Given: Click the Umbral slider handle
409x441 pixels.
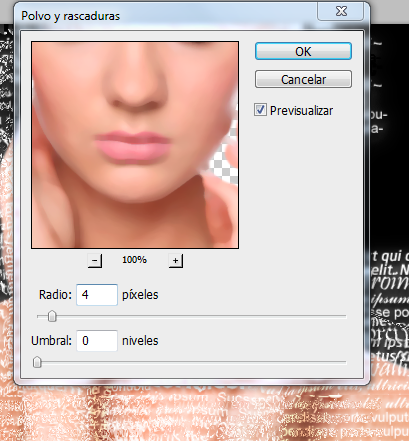Looking at the screenshot, I should pos(37,362).
